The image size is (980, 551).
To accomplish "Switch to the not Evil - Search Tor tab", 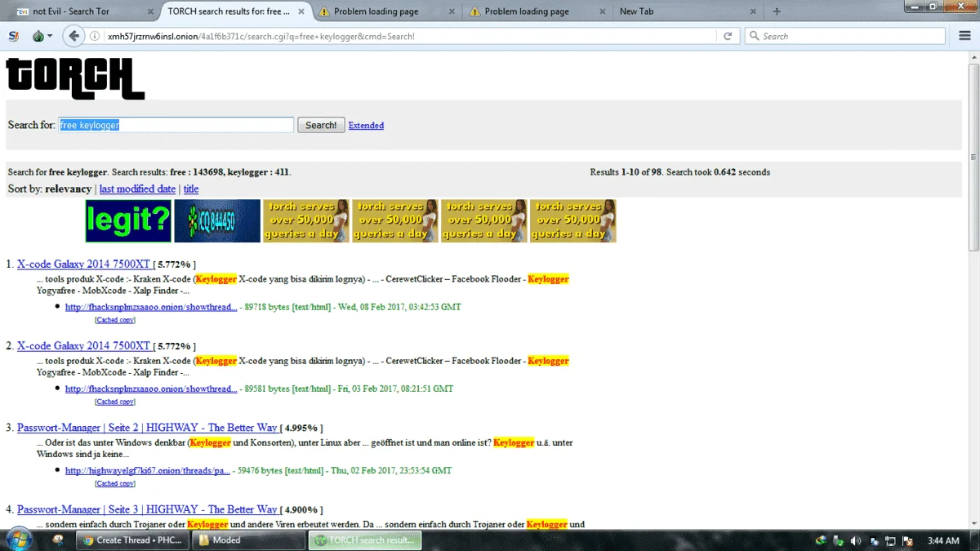I will click(82, 11).
